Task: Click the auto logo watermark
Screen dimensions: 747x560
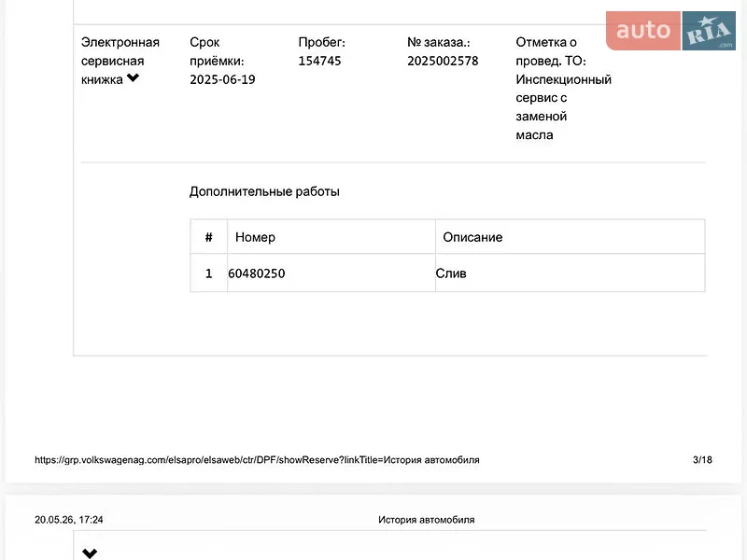Action: pyautogui.click(x=643, y=31)
